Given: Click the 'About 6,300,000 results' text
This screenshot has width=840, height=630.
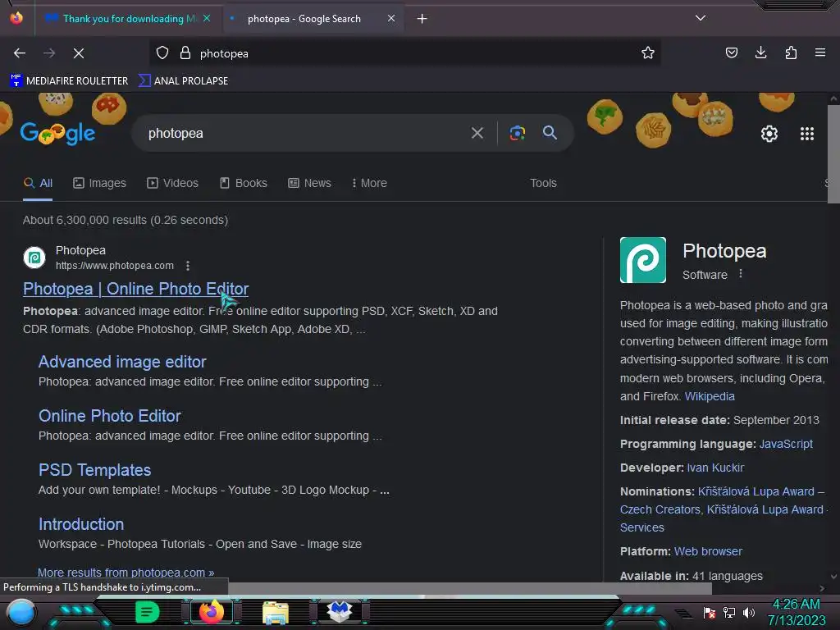Looking at the screenshot, I should [126, 220].
